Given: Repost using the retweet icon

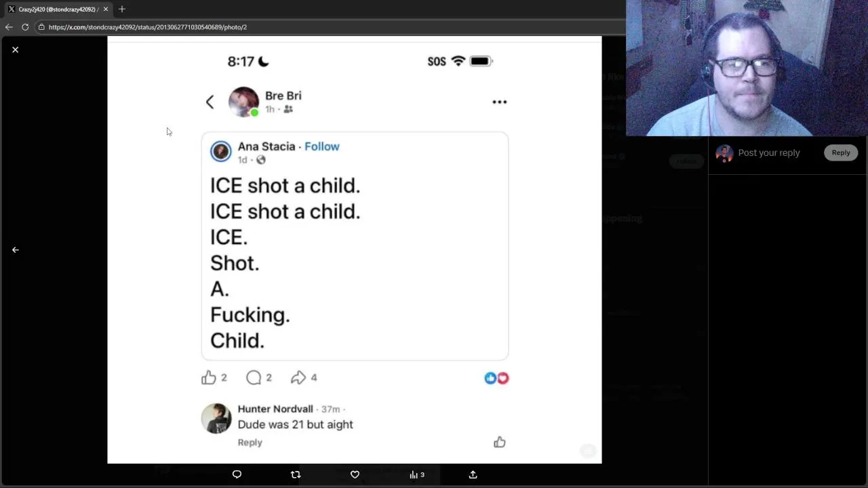Looking at the screenshot, I should tap(296, 474).
